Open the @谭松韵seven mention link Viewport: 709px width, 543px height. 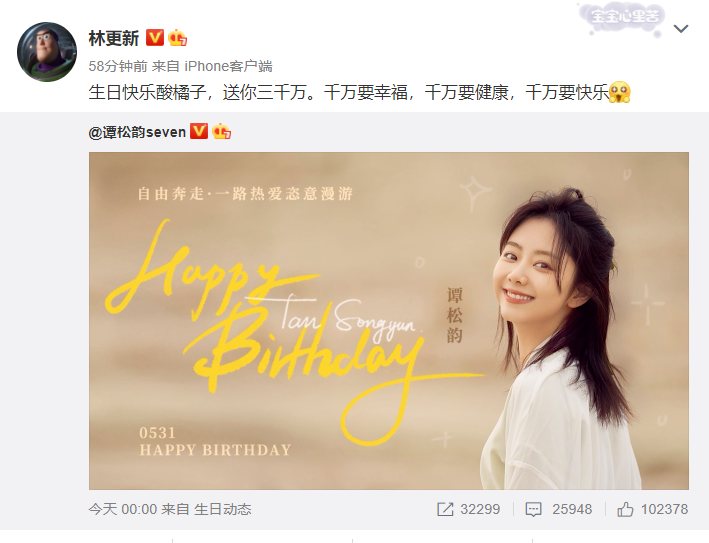coord(137,132)
